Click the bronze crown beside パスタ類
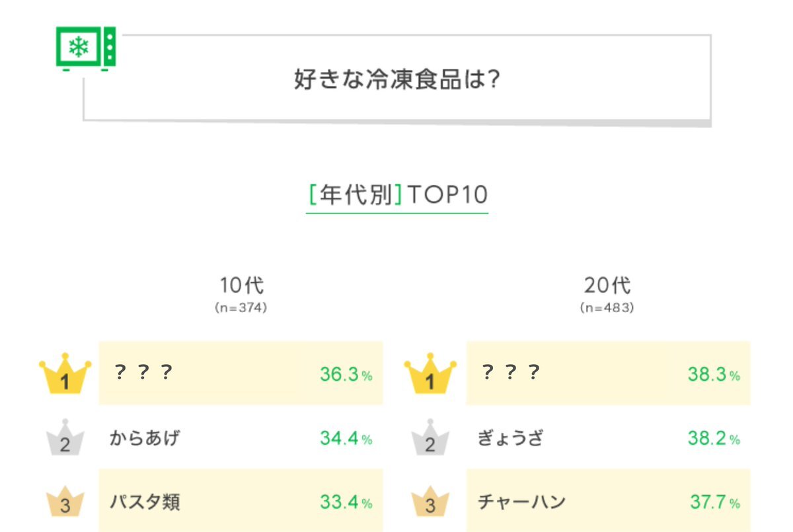 65,502
